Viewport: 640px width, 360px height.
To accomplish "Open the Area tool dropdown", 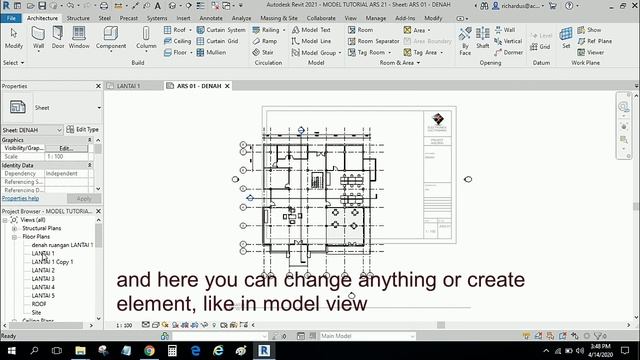I will coord(429,30).
